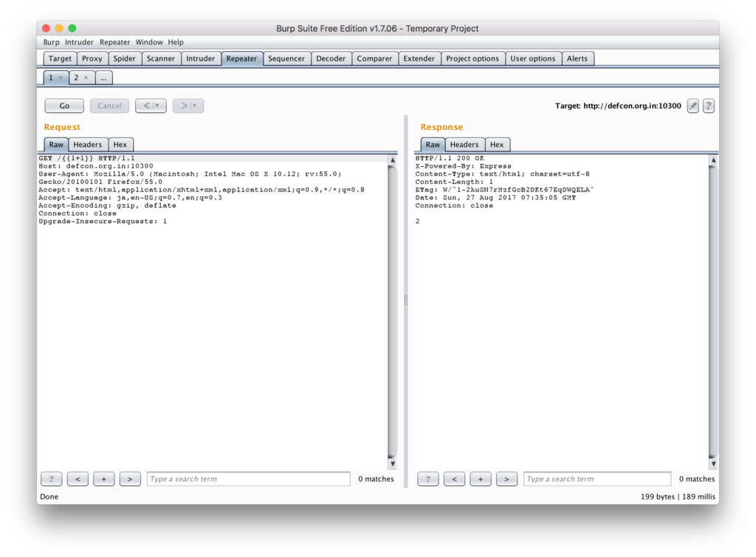Go to previous match in response search

coord(454,479)
